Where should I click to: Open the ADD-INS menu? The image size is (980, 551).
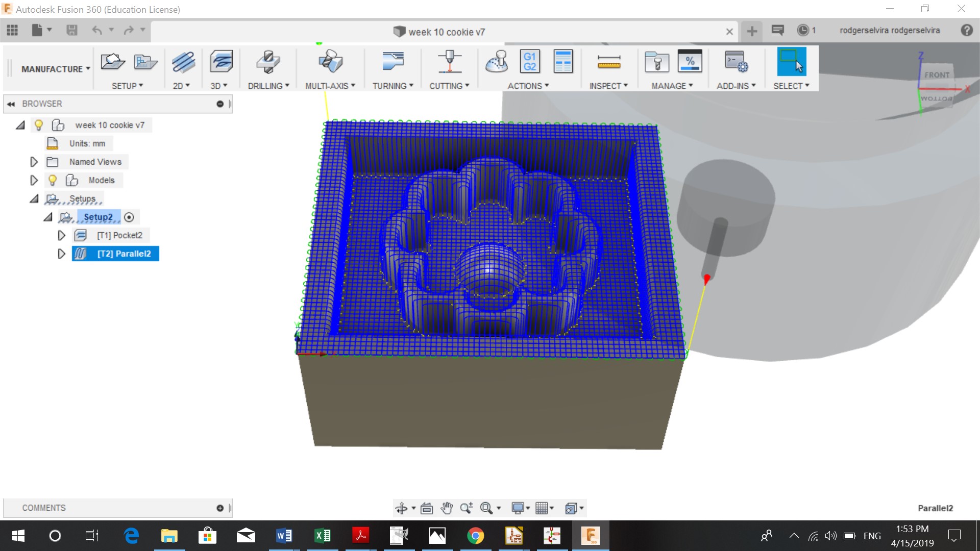(x=736, y=86)
